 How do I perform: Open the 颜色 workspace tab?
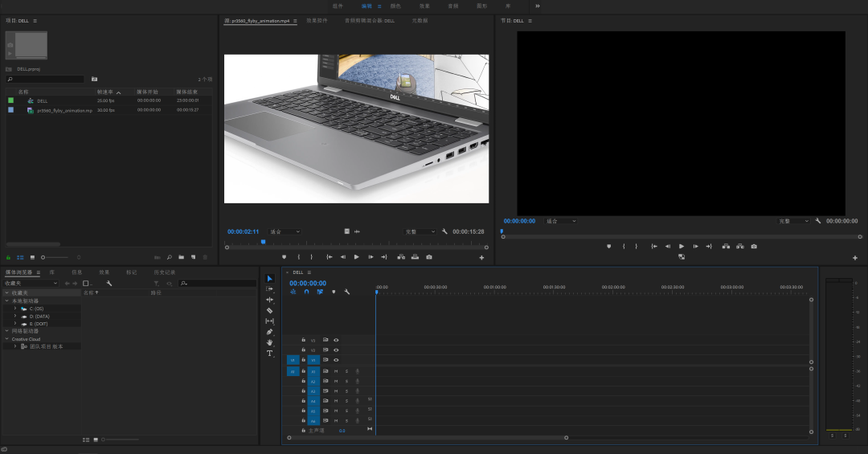pyautogui.click(x=395, y=6)
